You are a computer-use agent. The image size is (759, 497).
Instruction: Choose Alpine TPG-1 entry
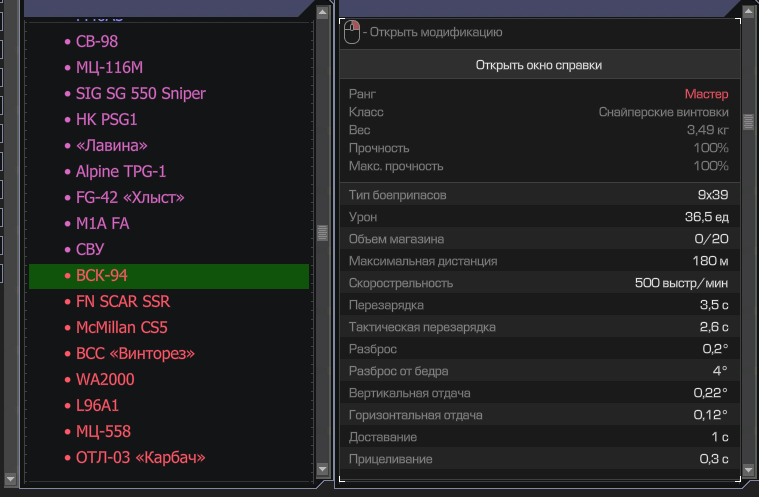point(121,171)
